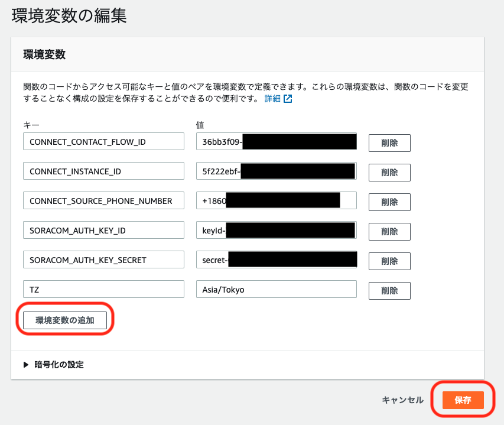
Task: Focus the SORACOM_AUTH_KEY_SECRET key field
Action: tap(103, 259)
